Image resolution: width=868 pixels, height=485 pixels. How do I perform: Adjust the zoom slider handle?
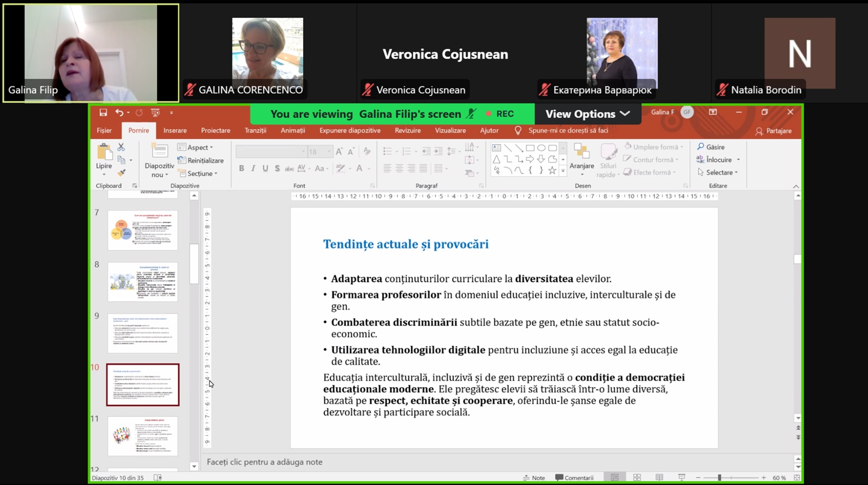point(719,477)
